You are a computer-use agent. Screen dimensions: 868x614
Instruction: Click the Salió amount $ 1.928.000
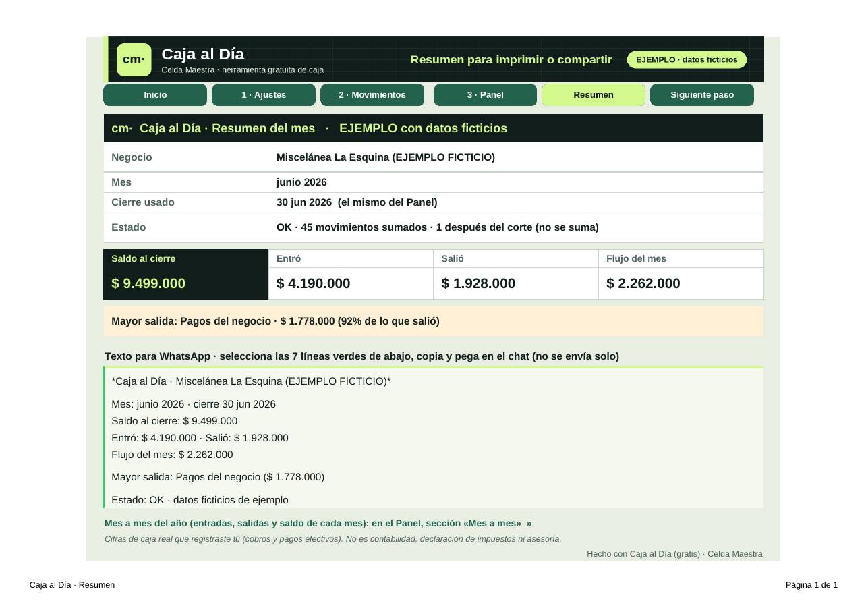478,283
